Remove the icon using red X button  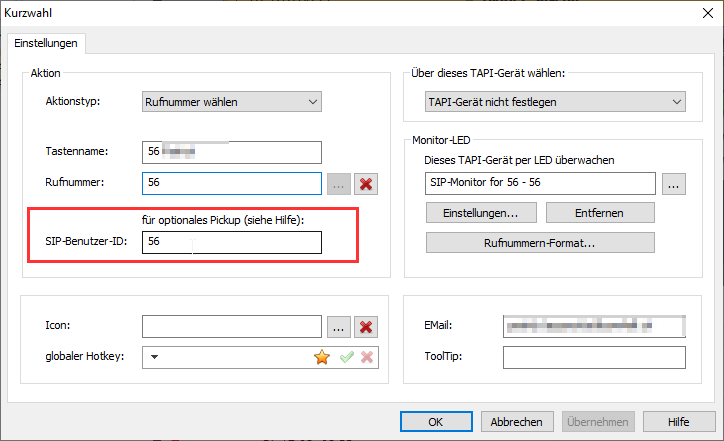(367, 327)
